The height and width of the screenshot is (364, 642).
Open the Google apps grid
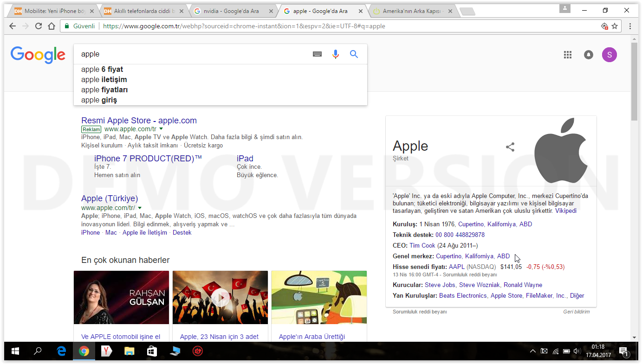click(x=567, y=55)
